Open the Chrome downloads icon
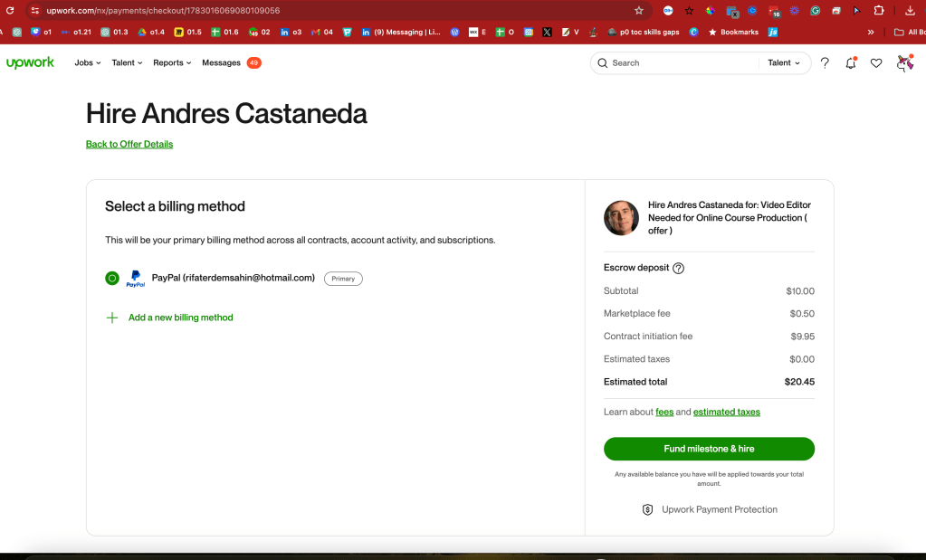The image size is (926, 560). (x=910, y=11)
